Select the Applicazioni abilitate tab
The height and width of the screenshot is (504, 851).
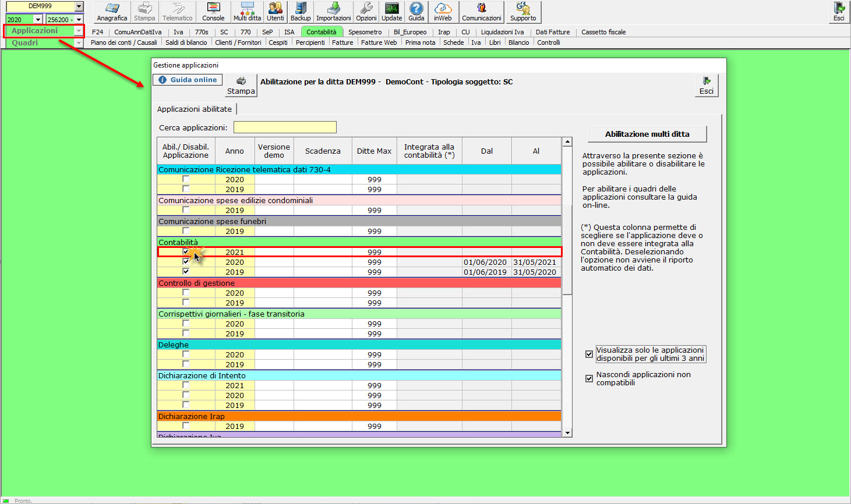pos(195,109)
